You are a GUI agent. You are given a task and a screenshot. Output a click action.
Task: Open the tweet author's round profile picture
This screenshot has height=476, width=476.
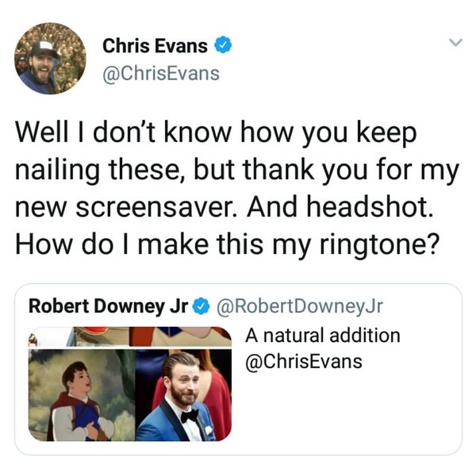coord(50,58)
